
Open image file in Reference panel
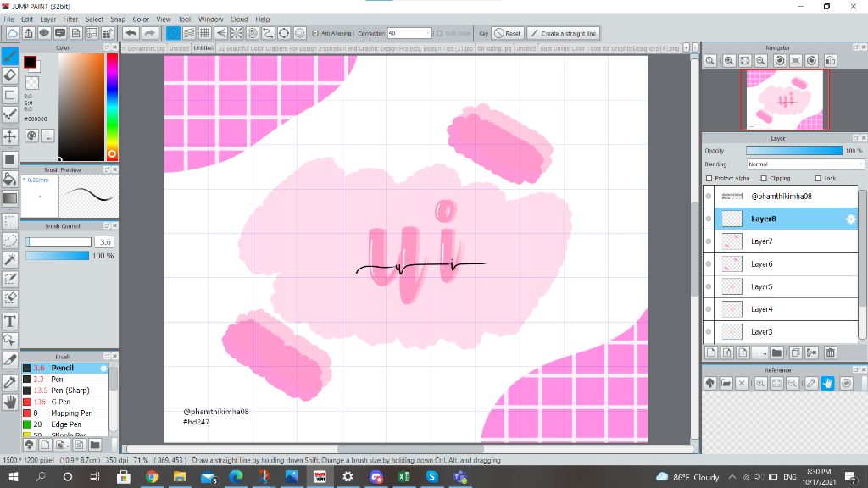pos(726,383)
